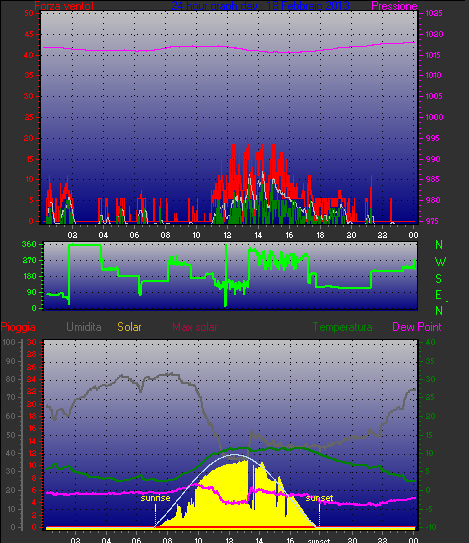Click 1020 on the pressure axis
Screen dimensions: 469x543
[x=434, y=34]
